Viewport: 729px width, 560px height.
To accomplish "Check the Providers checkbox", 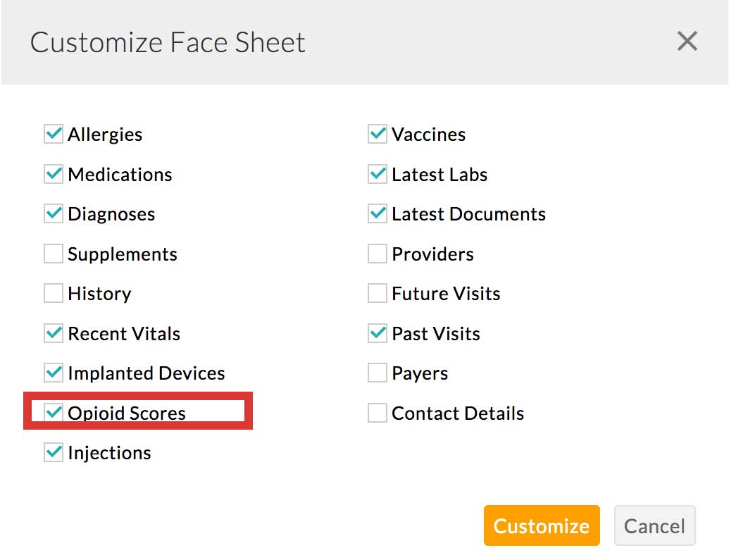I will (378, 254).
